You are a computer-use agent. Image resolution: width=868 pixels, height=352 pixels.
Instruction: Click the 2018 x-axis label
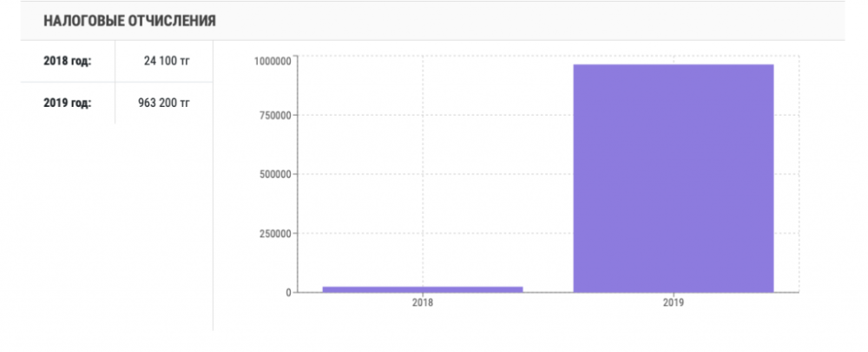pyautogui.click(x=422, y=303)
